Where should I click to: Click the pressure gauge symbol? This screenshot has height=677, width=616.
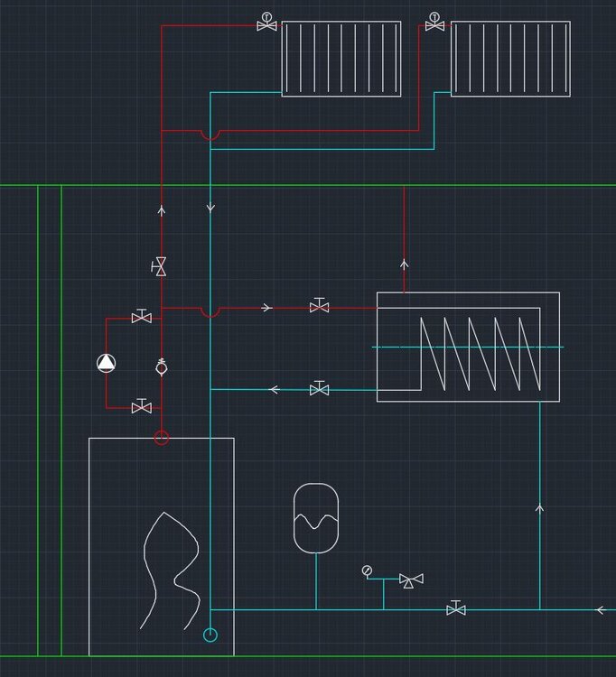[367, 570]
